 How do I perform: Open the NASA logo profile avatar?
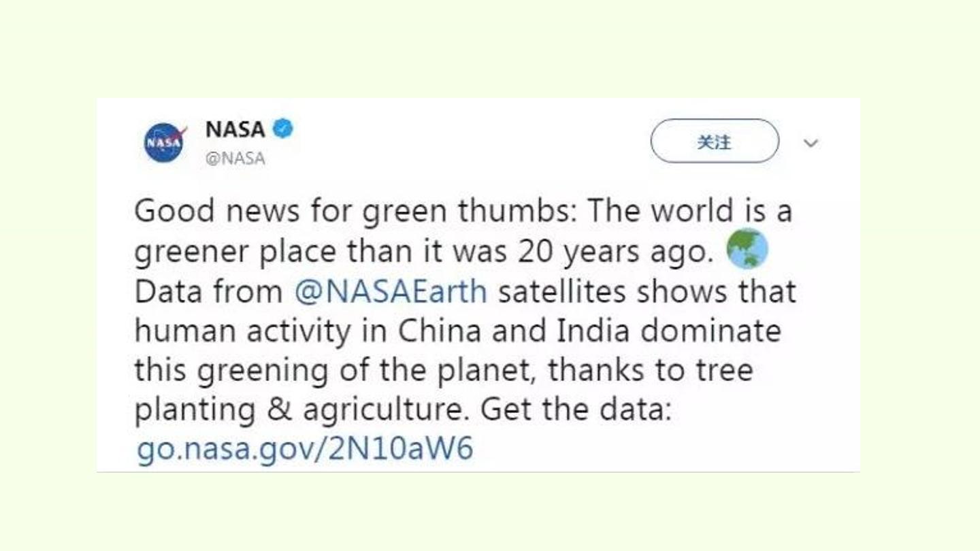pos(165,142)
